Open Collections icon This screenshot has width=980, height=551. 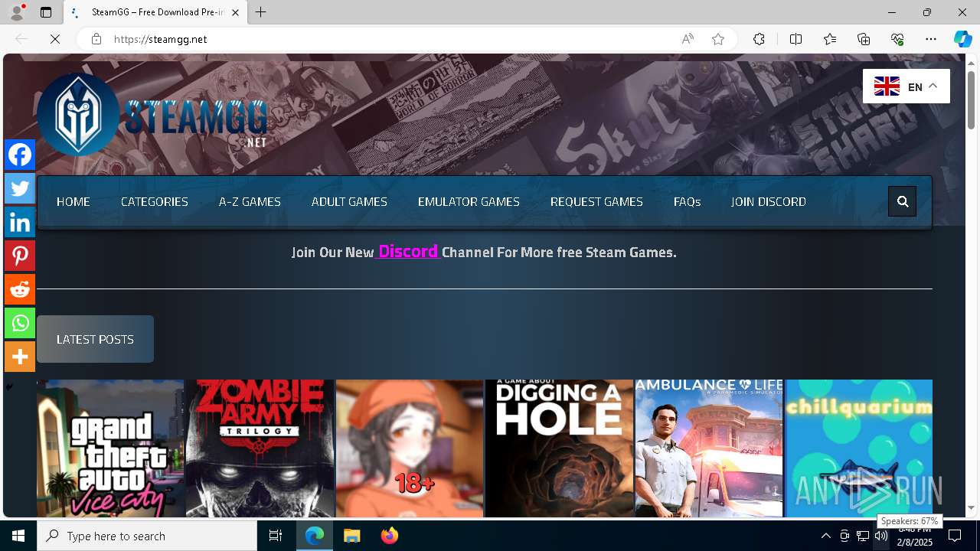tap(864, 39)
